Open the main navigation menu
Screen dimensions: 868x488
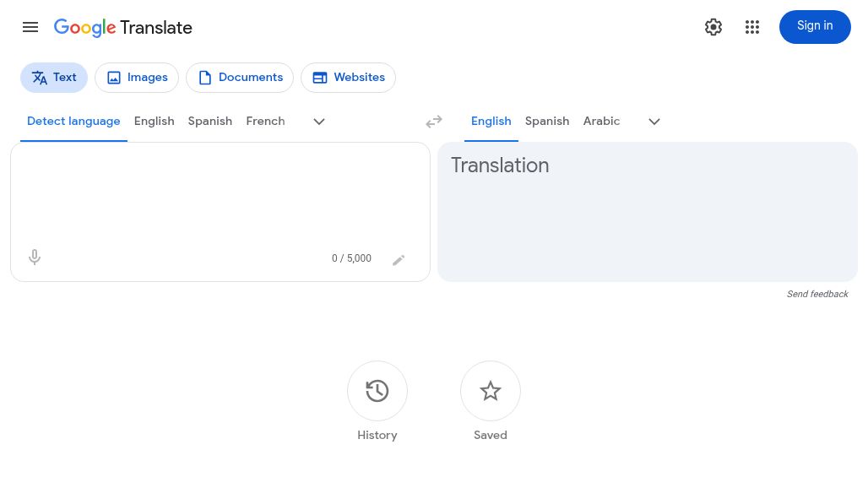(30, 27)
